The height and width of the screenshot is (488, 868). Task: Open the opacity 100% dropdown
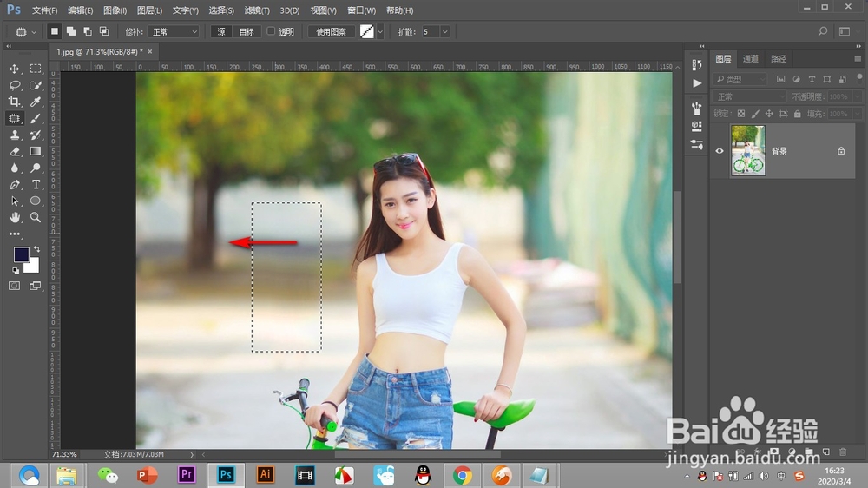tap(858, 96)
